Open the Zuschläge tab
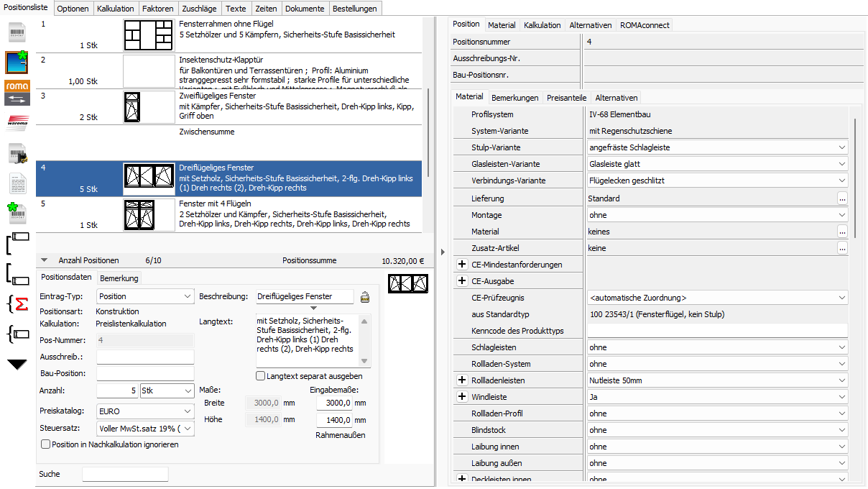This screenshot has height=489, width=868. tap(199, 9)
